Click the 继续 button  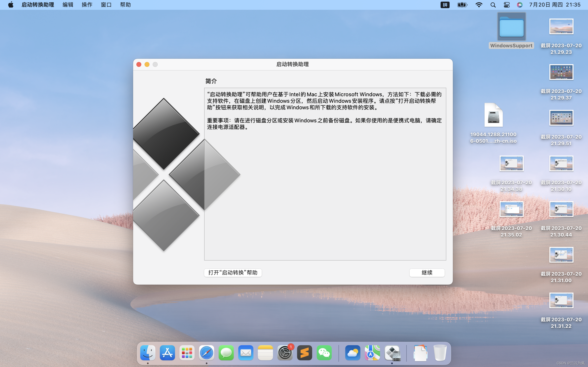pos(427,273)
